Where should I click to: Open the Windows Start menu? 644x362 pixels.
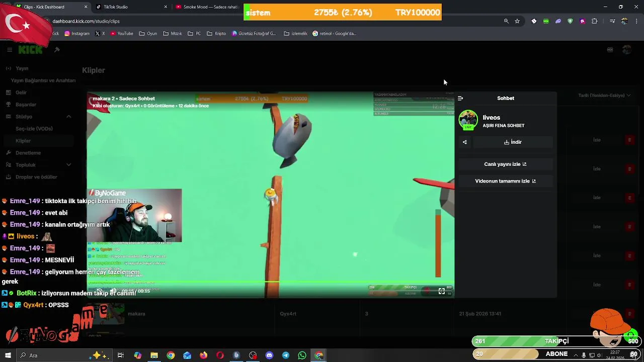pyautogui.click(x=8, y=355)
